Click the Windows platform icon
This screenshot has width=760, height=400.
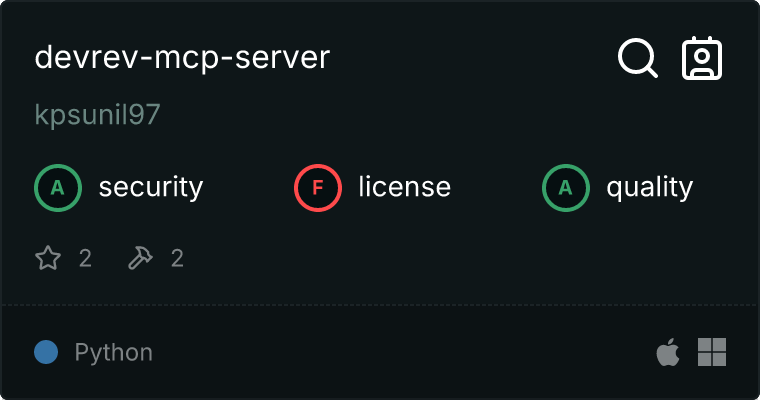click(x=711, y=352)
